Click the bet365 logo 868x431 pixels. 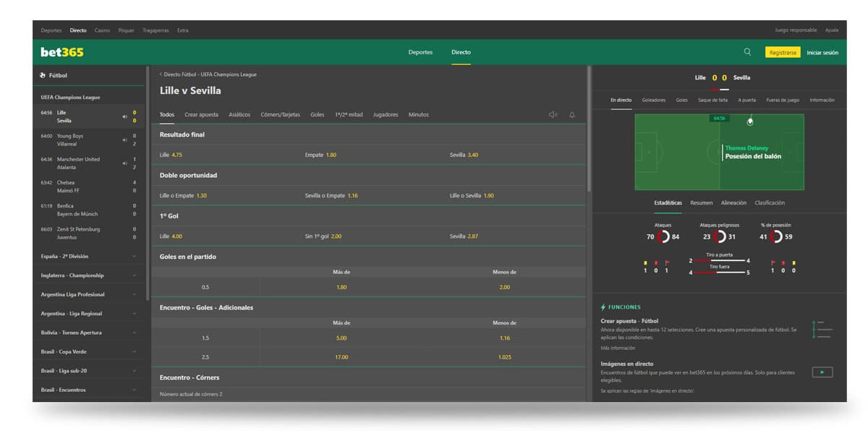click(62, 52)
